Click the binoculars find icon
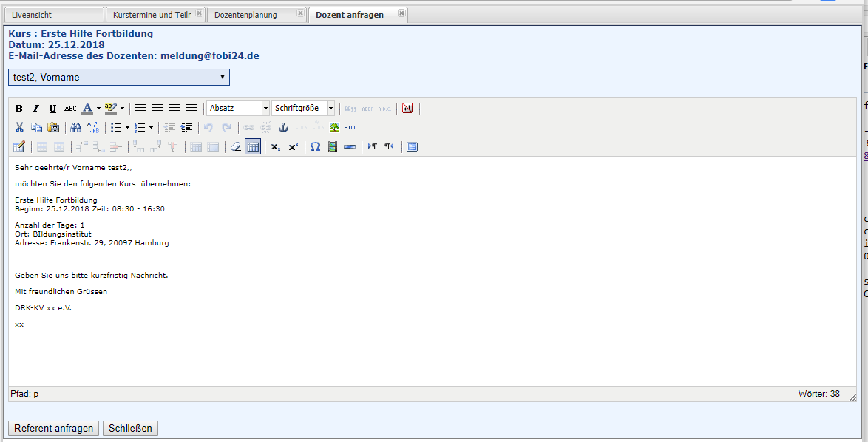 coord(75,127)
